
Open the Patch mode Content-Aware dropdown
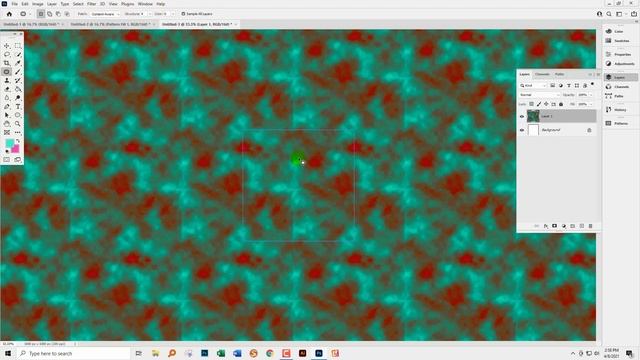click(x=105, y=14)
